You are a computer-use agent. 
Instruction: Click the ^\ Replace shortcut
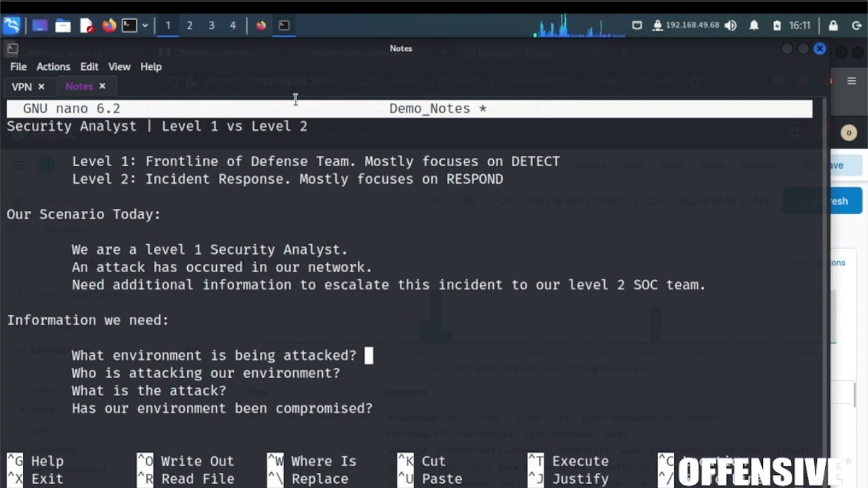point(308,479)
